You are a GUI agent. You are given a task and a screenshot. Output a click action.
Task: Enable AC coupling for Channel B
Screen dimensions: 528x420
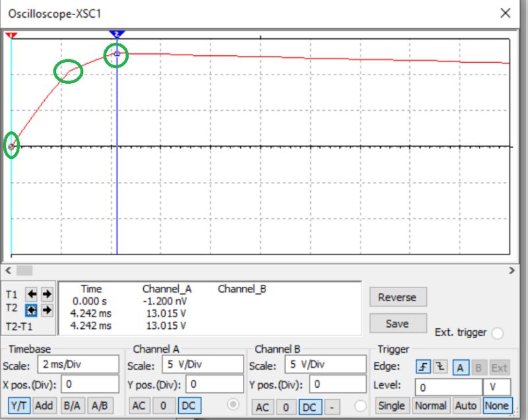(263, 405)
